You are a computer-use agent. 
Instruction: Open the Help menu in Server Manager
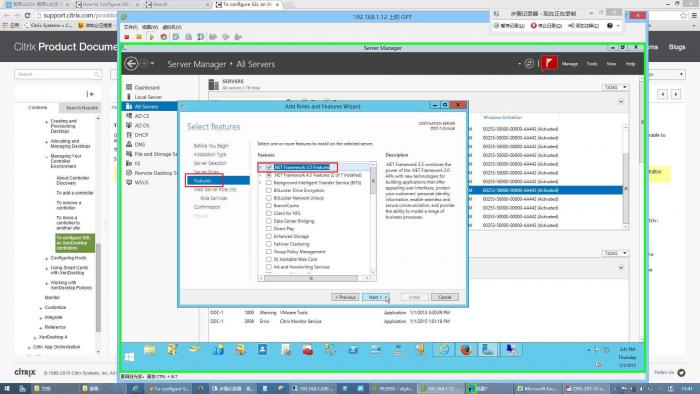click(x=630, y=64)
